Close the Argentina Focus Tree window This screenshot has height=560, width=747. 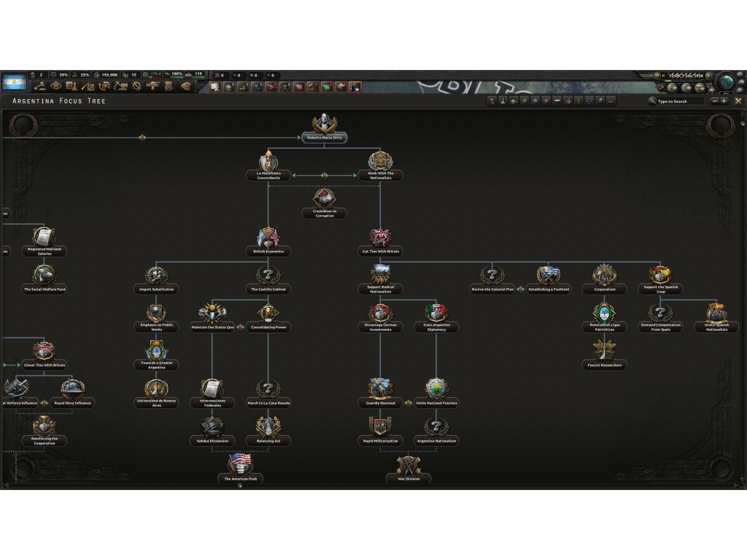pos(738,101)
